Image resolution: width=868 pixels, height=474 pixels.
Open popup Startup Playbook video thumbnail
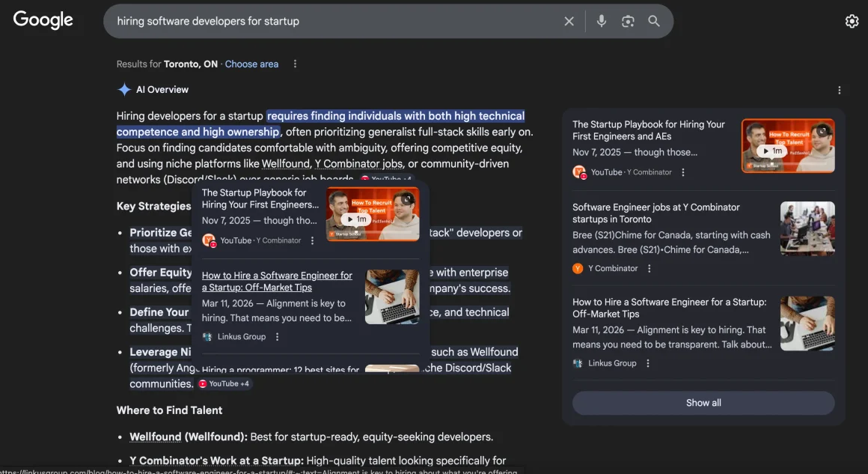click(x=373, y=214)
